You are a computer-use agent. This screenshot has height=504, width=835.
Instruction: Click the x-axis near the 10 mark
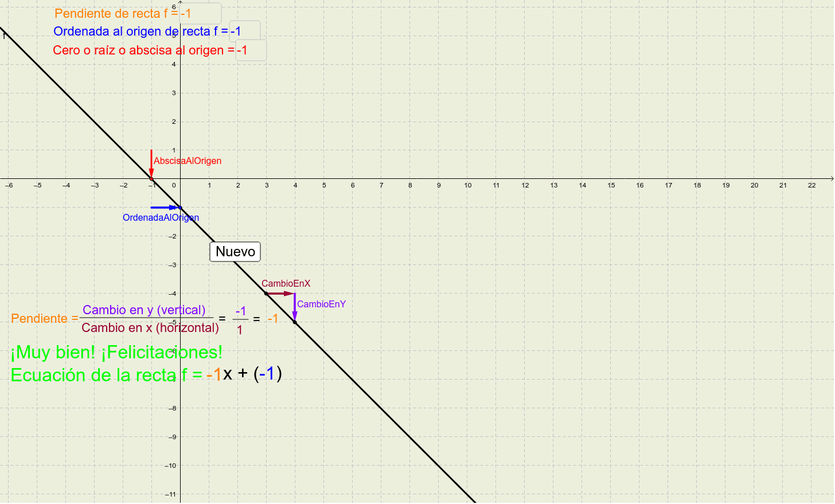coord(467,178)
